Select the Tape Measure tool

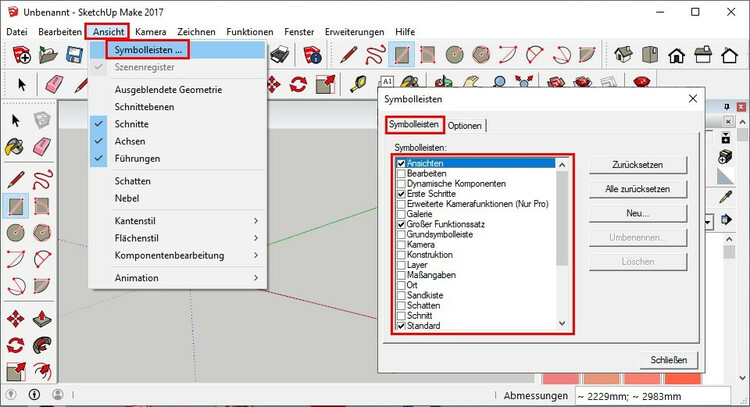pos(358,84)
